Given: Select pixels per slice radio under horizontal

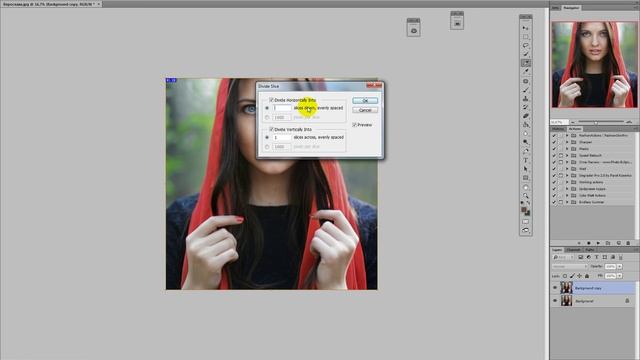Looking at the screenshot, I should (x=267, y=118).
